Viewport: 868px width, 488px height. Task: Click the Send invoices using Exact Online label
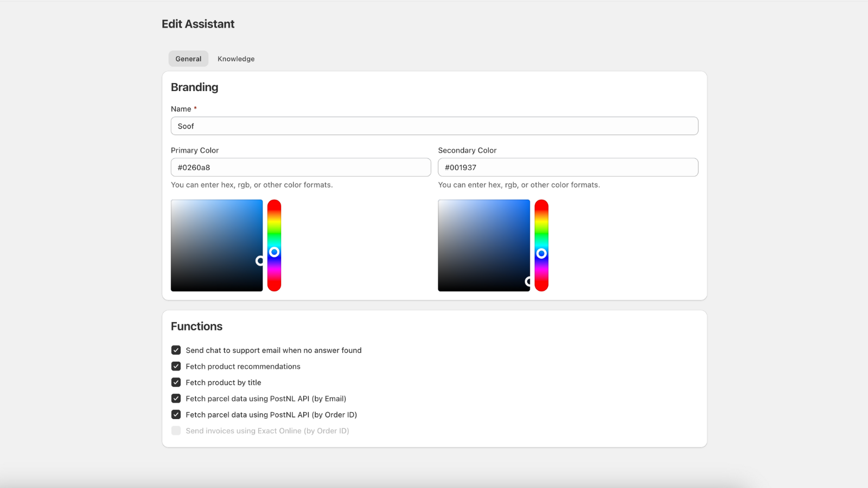coord(267,431)
